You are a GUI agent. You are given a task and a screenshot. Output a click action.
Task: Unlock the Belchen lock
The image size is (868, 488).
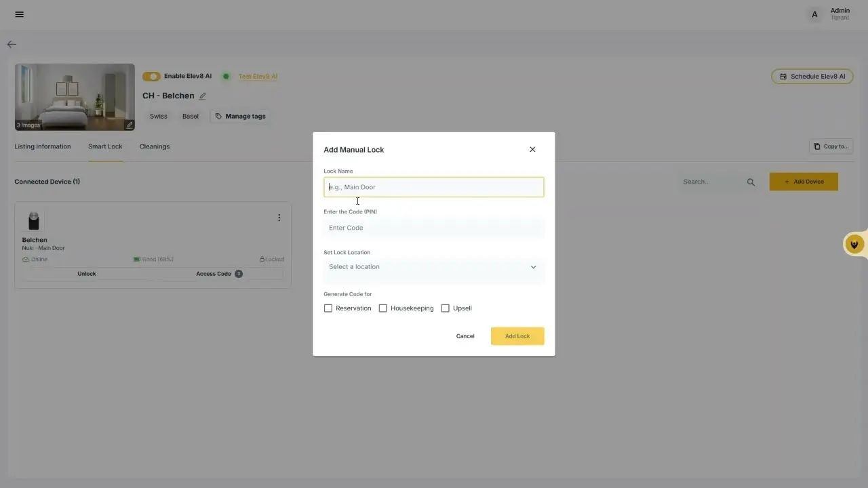point(87,274)
